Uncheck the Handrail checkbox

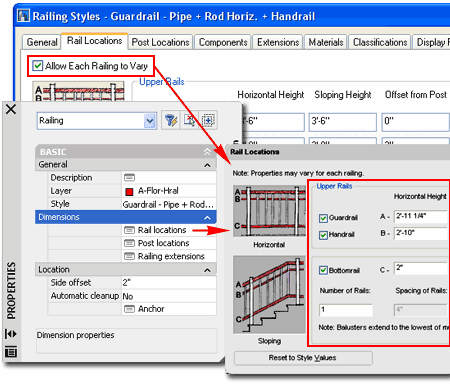[x=323, y=235]
